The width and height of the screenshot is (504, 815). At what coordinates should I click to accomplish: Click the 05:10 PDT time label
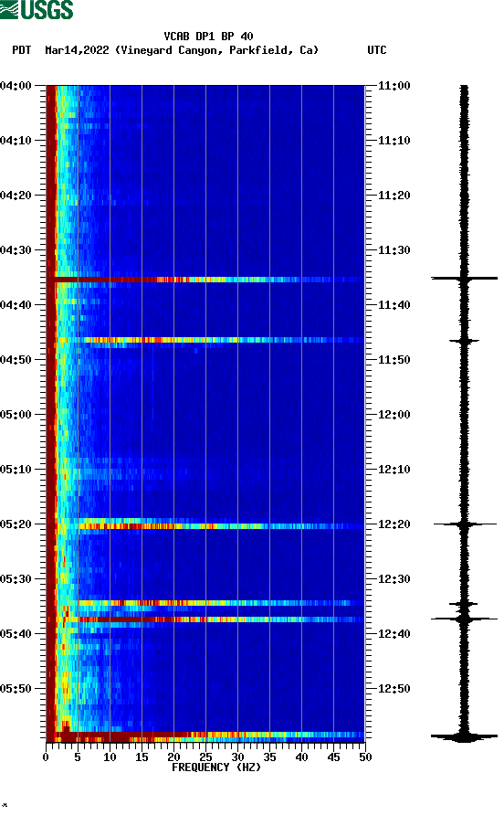point(16,470)
